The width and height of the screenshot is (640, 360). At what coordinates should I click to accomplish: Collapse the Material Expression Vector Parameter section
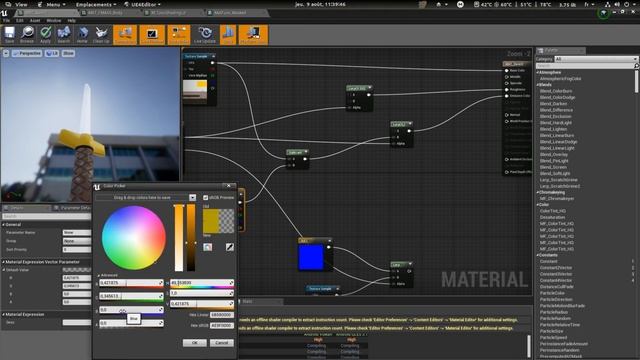click(x=4, y=262)
